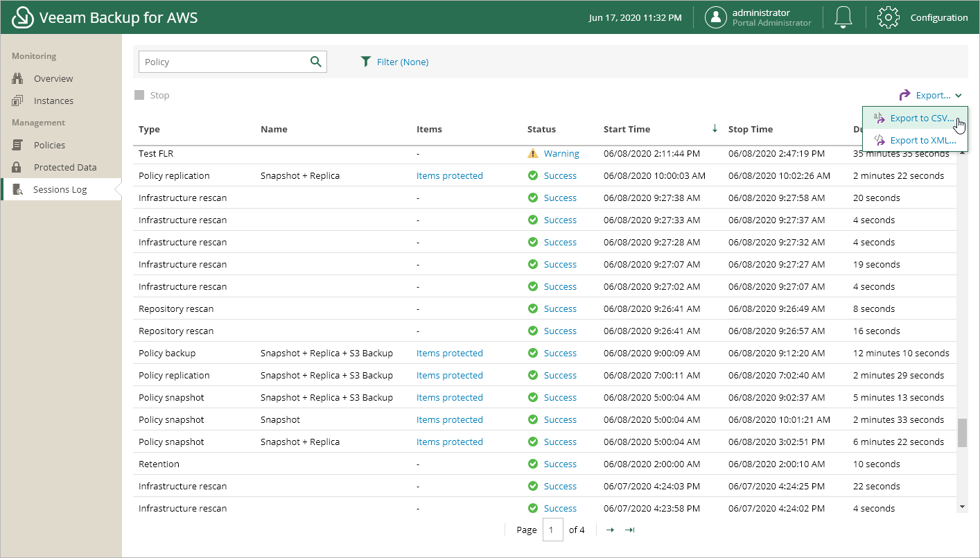The width and height of the screenshot is (980, 558).
Task: Open Items protected for Policy backup row
Action: pyautogui.click(x=449, y=353)
